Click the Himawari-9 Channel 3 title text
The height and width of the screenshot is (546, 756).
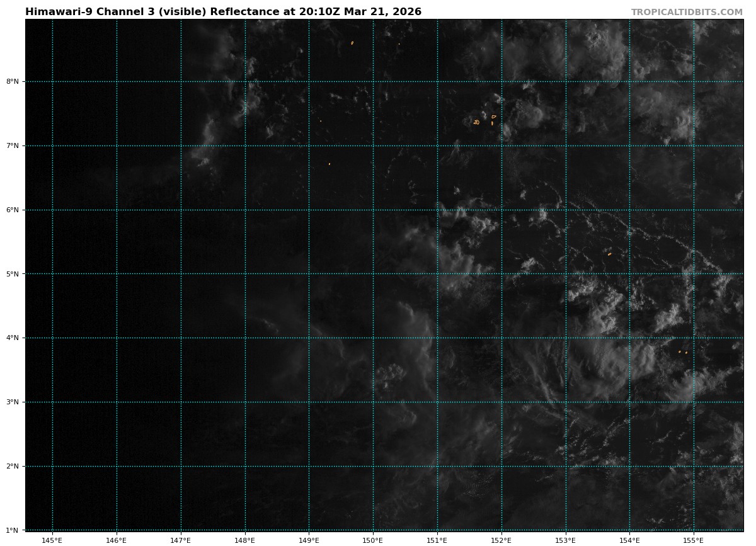click(x=223, y=12)
